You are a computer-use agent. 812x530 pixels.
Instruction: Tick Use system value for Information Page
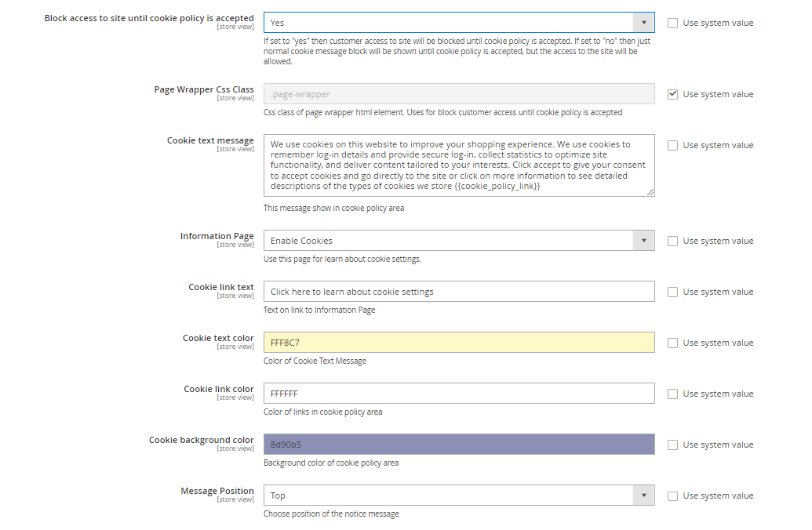coord(672,241)
